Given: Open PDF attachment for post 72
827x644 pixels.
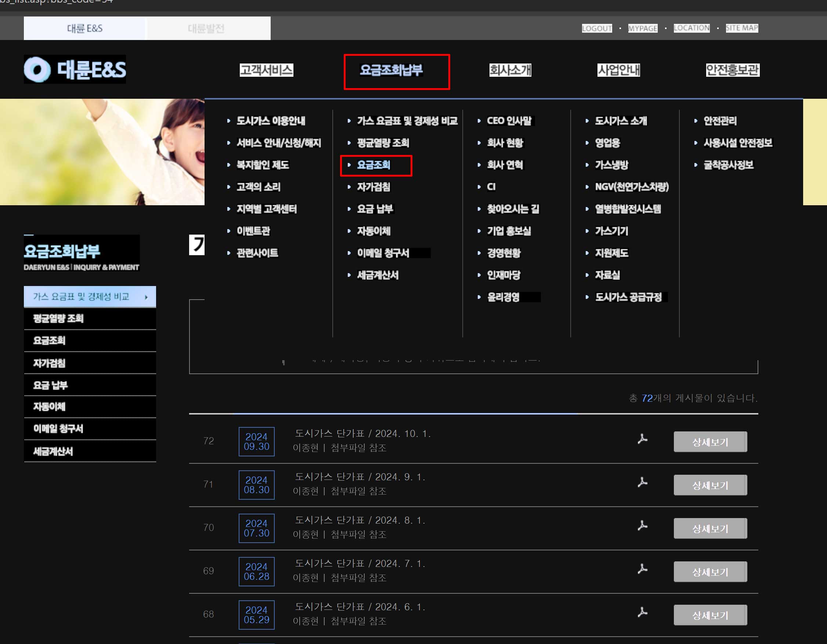Looking at the screenshot, I should [x=642, y=439].
